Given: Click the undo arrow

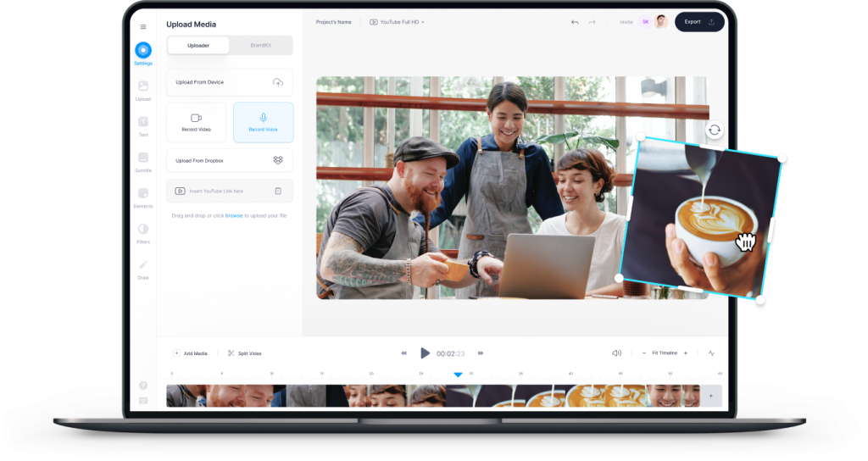Looking at the screenshot, I should point(576,22).
